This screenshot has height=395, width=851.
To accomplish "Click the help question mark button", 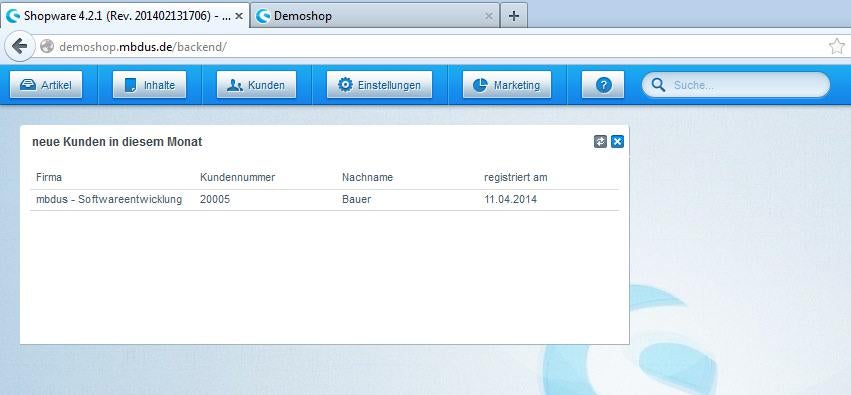I will (603, 85).
